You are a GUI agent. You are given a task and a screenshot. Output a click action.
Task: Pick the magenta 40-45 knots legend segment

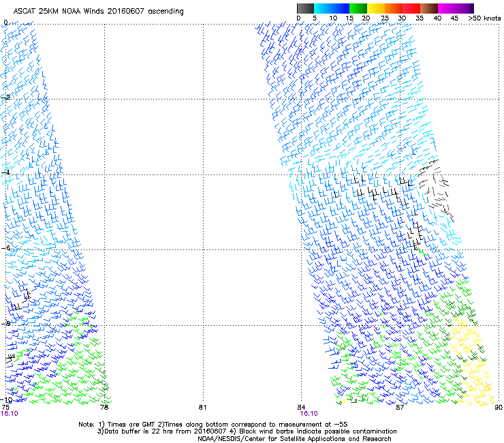tap(447, 8)
